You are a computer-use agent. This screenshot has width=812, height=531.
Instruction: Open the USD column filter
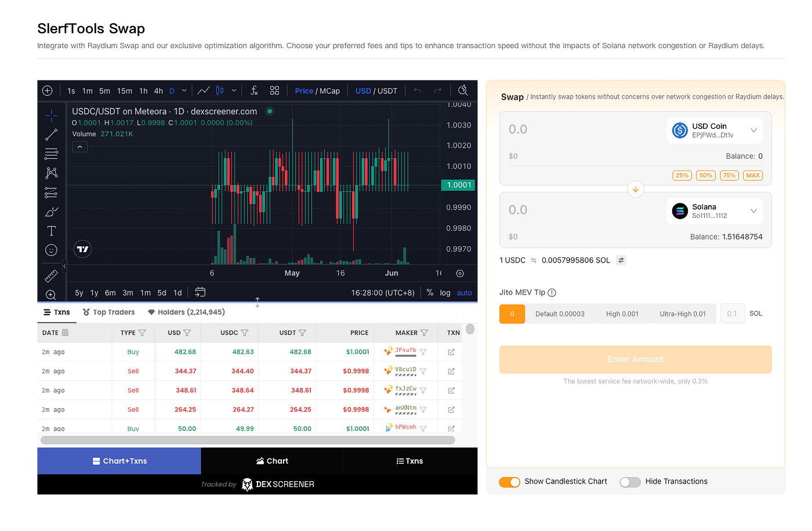tap(187, 333)
